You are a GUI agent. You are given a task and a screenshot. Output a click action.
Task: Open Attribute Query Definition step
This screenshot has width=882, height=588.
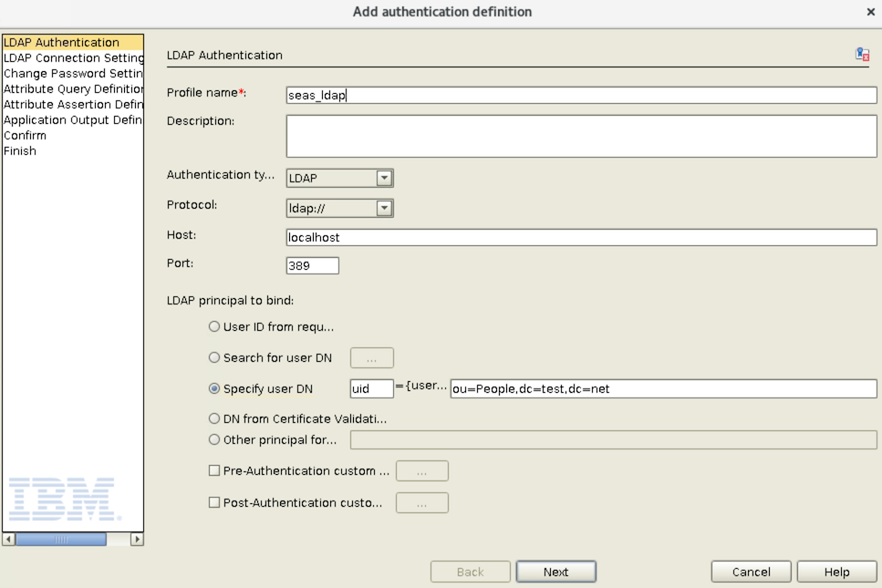click(73, 88)
